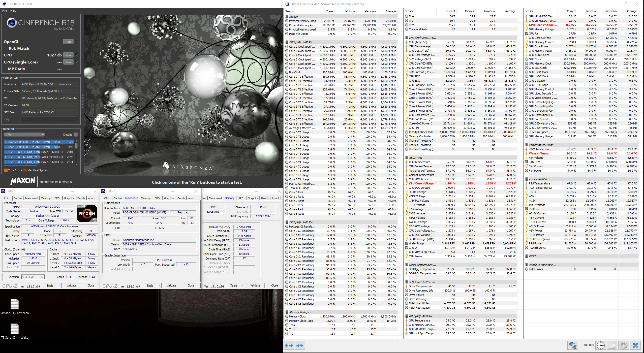
Task: Click the Memory Timings section icon
Action: 287,312
